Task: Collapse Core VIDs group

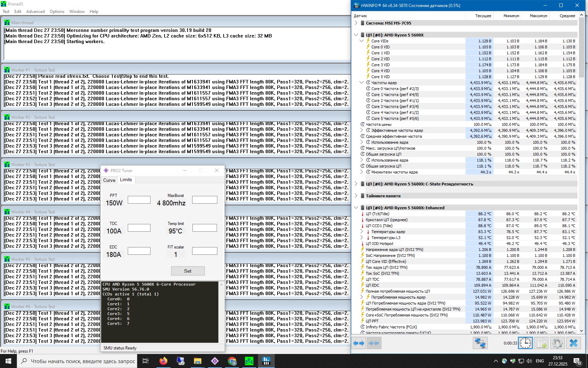Action: (362, 41)
